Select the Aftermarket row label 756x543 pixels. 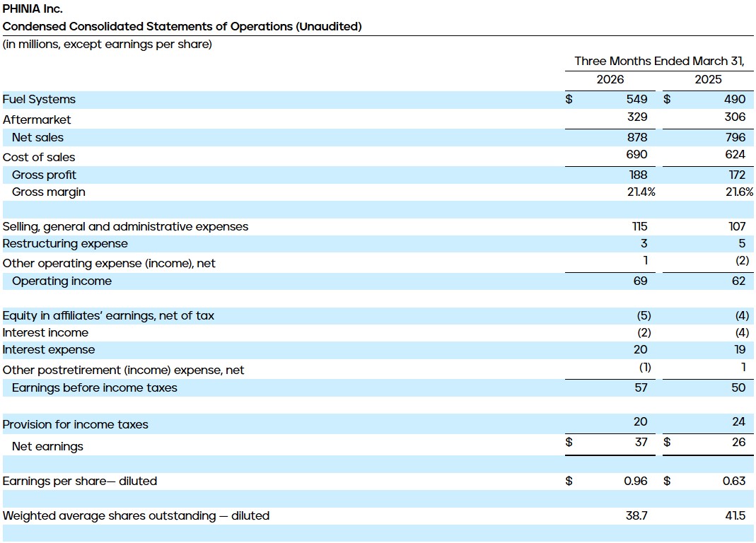point(37,119)
